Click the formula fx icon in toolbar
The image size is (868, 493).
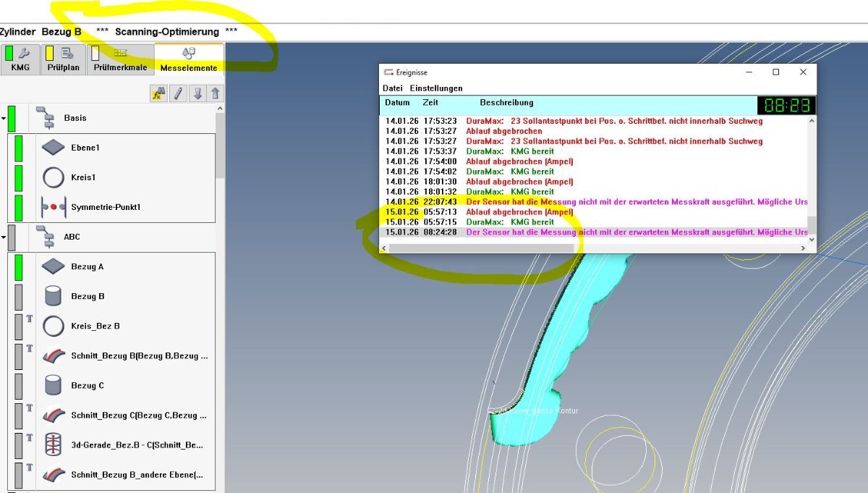pos(158,93)
